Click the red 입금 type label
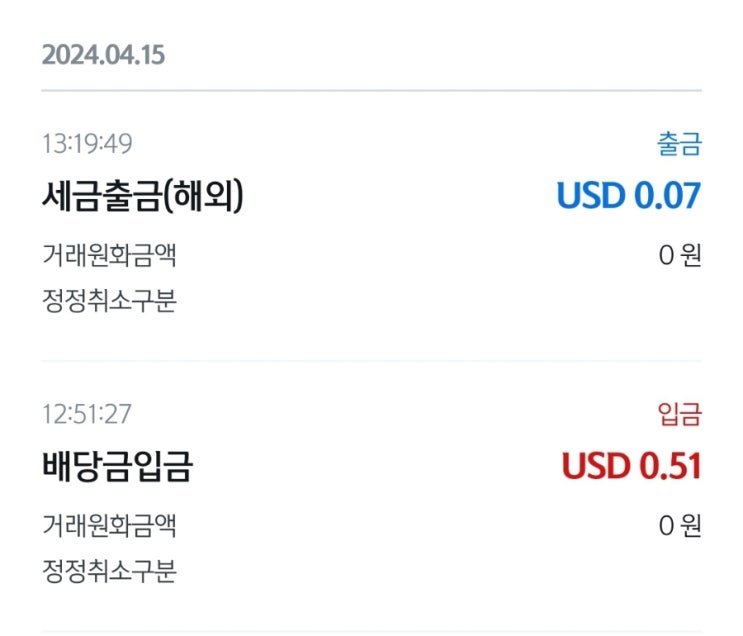This screenshot has width=743, height=636. (x=679, y=414)
